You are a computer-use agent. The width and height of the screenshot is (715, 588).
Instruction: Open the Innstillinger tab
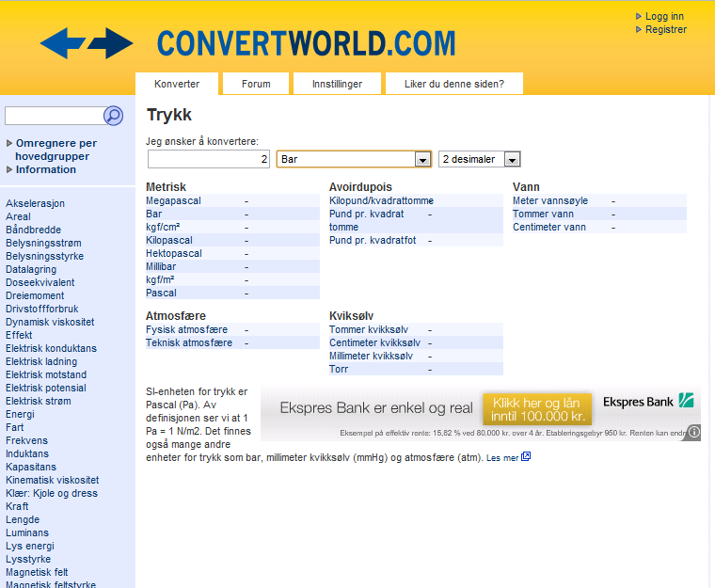click(x=337, y=84)
